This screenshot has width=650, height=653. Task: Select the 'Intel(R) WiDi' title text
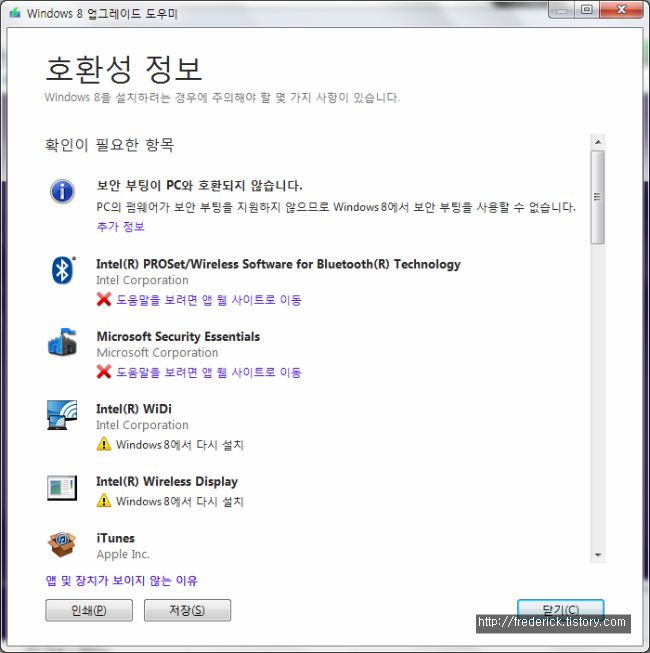tap(134, 409)
